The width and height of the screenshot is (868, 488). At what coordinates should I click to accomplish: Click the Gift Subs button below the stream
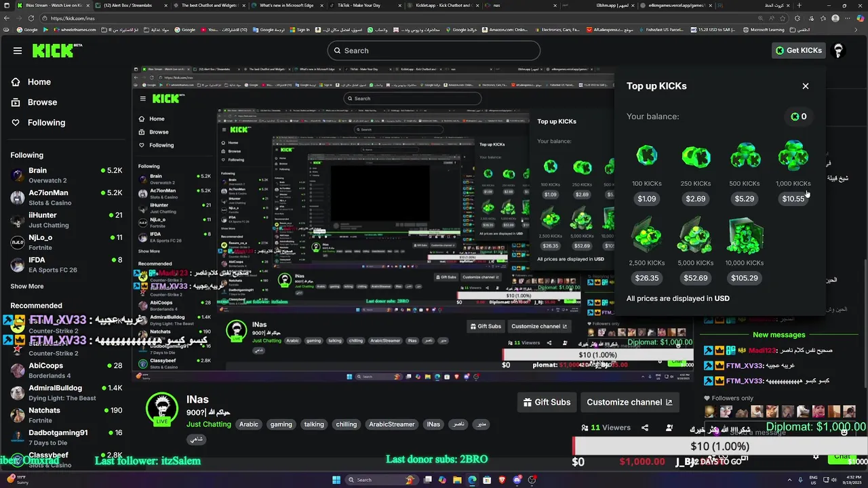547,402
